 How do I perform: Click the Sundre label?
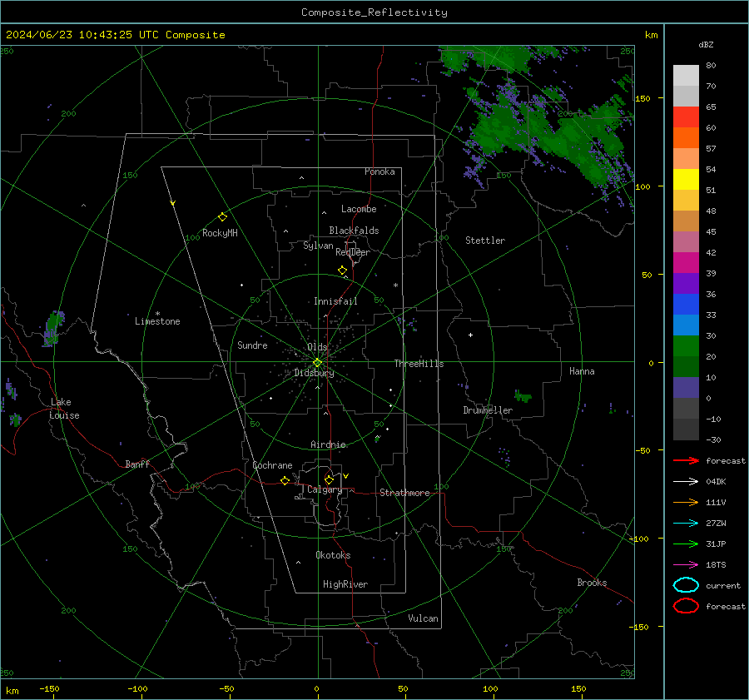click(x=252, y=345)
